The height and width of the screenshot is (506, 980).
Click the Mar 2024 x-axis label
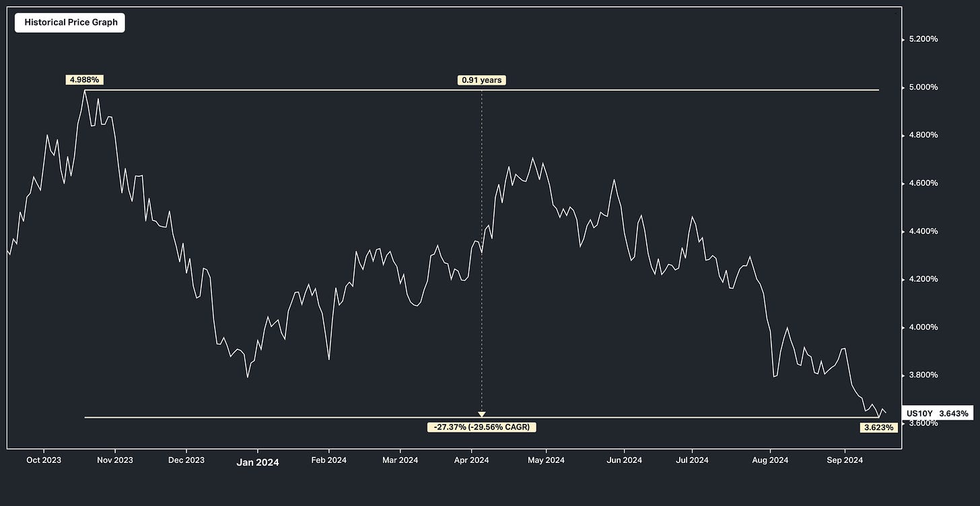(400, 460)
